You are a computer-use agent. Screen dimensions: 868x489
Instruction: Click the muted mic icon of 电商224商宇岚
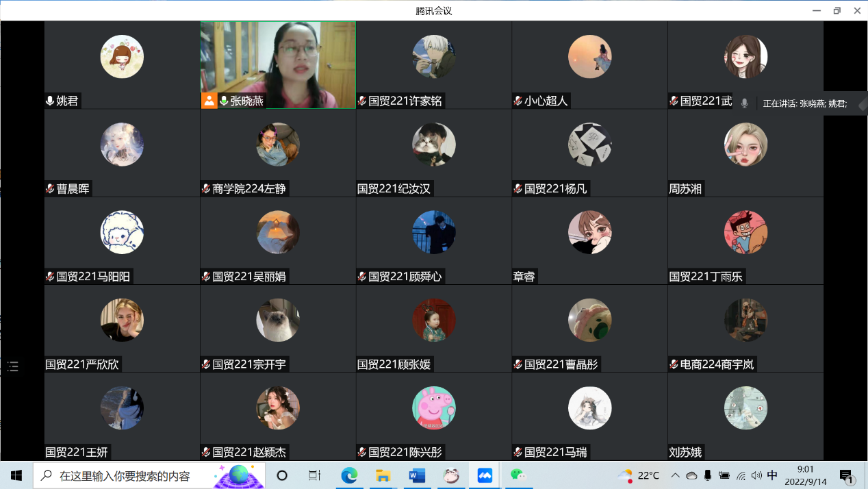point(674,364)
